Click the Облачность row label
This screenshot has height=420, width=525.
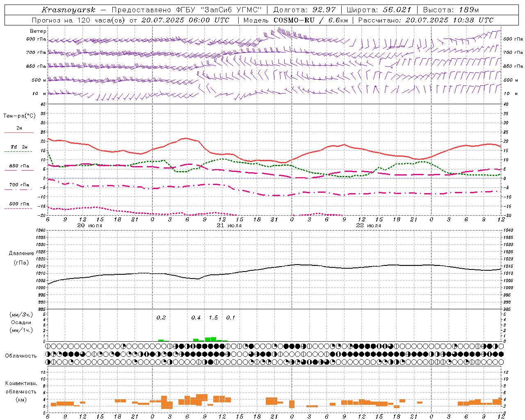pyautogui.click(x=21, y=356)
